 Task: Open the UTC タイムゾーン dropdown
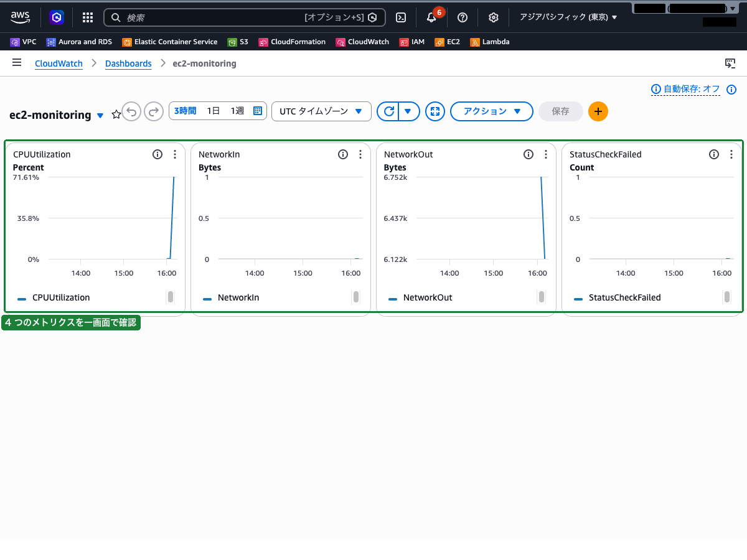321,111
